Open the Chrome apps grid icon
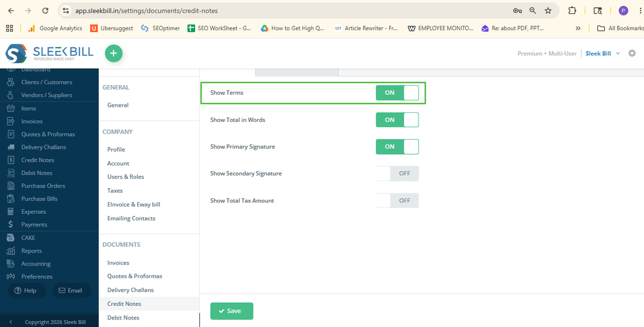 tap(10, 28)
